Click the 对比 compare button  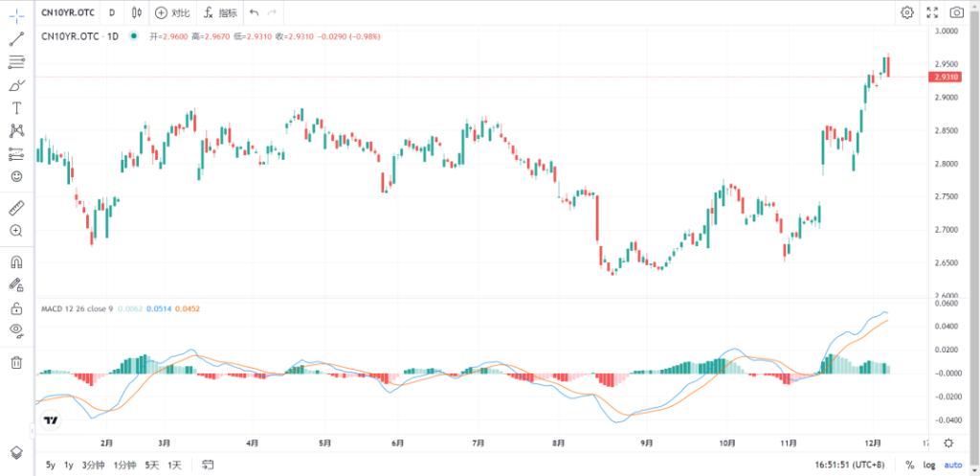tap(173, 12)
